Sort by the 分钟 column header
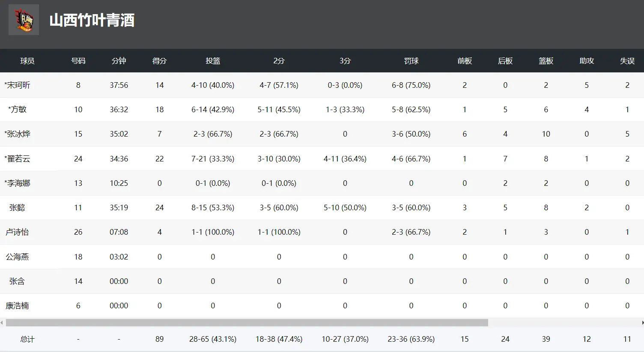Screen dimensions: 644x352 point(119,61)
